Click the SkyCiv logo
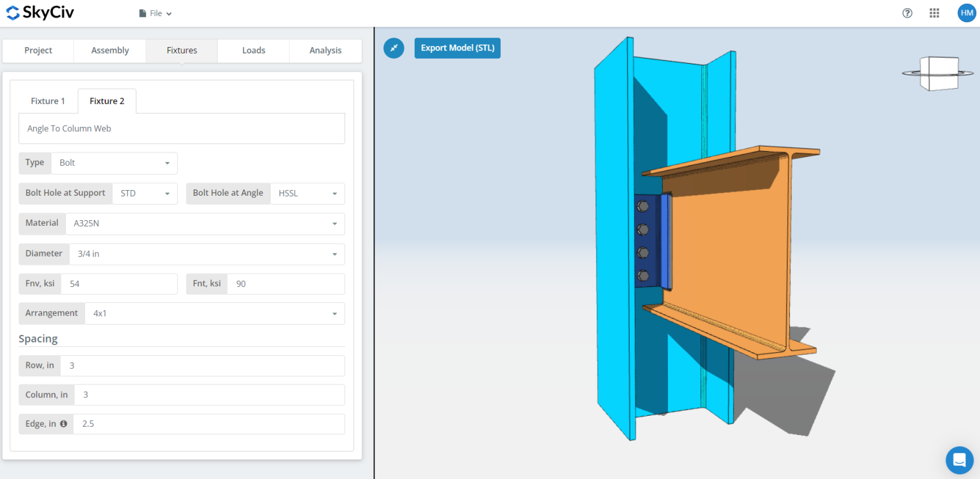Viewport: 980px width, 479px height. pos(40,13)
